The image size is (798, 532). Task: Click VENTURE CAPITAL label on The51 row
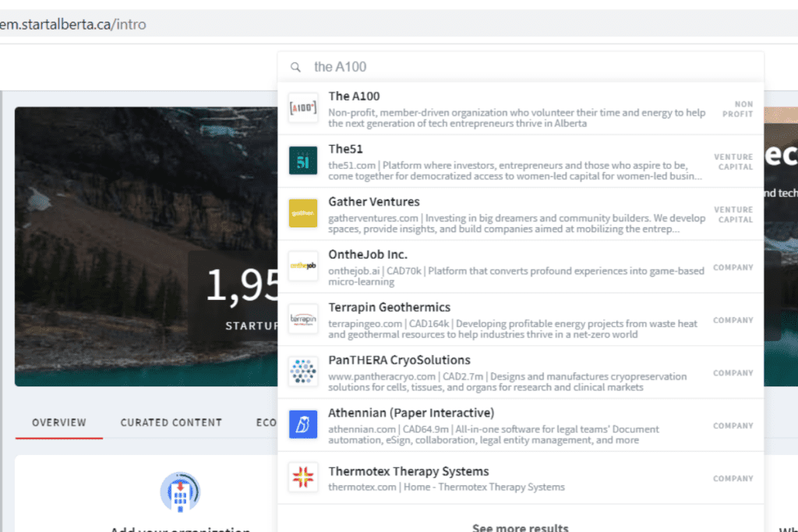[x=733, y=162]
